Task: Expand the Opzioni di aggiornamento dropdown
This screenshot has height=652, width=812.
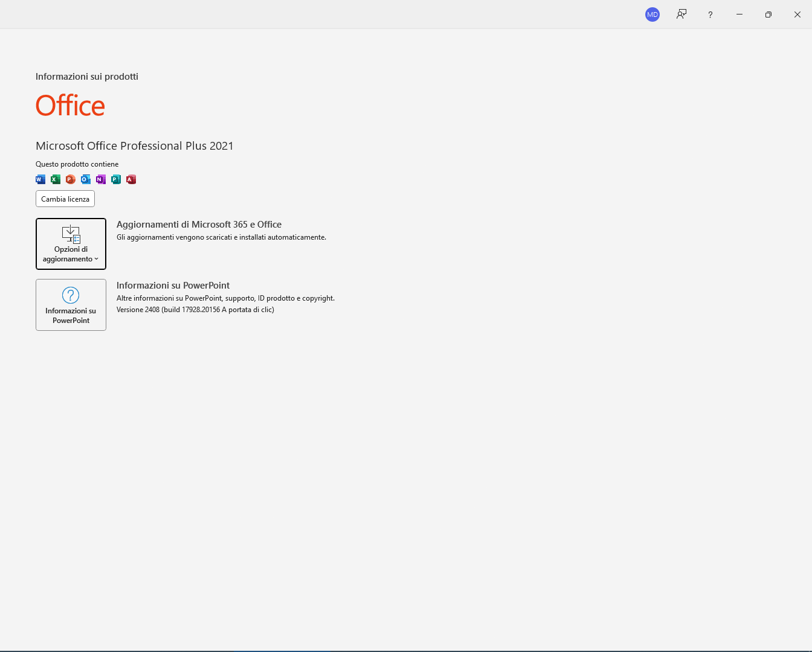Action: [x=71, y=244]
